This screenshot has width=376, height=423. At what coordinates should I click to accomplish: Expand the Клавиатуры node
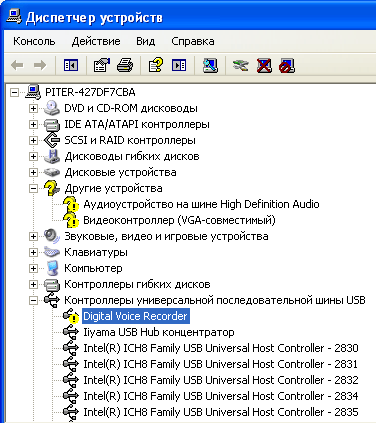pos(33,252)
